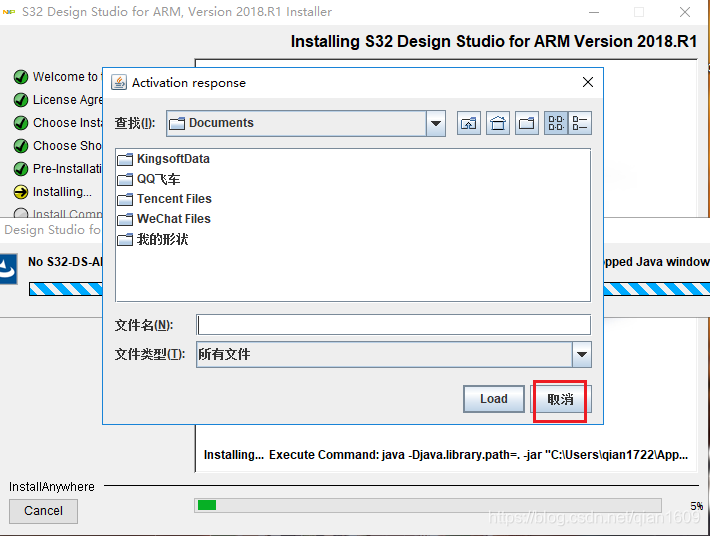Switch to List view in file chooser
Viewport: 710px width, 536px height.
click(x=556, y=123)
